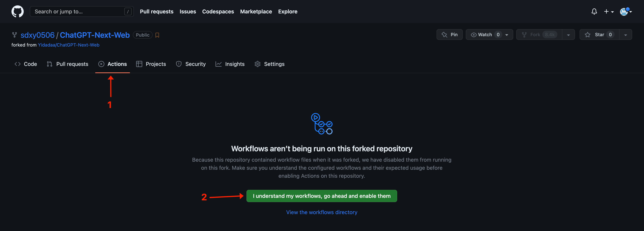
Task: Expand the Watch options caret
Action: point(507,35)
